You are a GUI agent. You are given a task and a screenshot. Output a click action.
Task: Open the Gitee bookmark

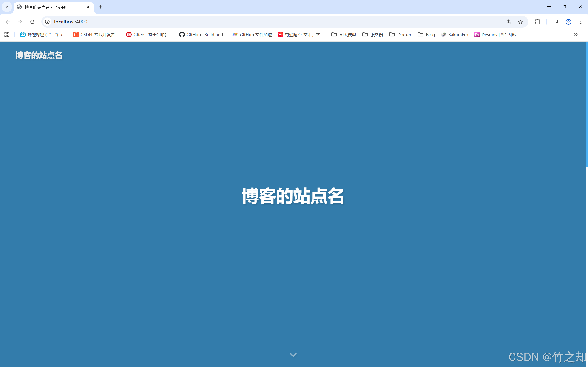[x=148, y=34]
